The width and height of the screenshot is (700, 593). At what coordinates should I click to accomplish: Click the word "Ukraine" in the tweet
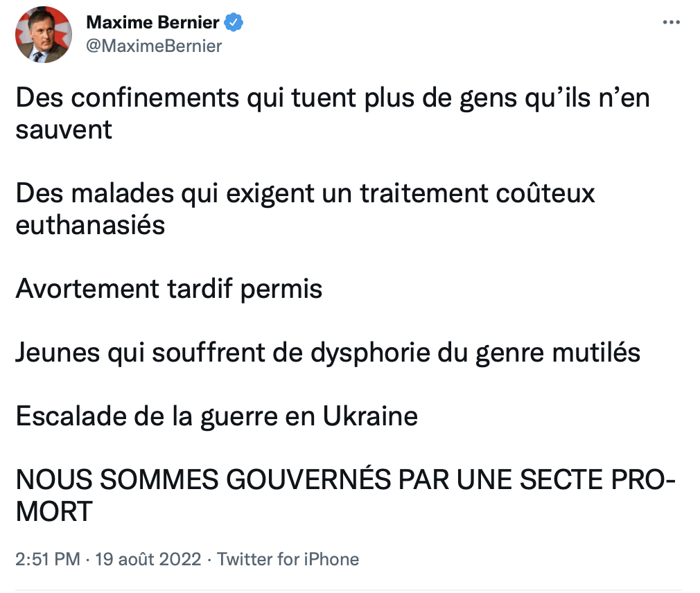pos(370,416)
